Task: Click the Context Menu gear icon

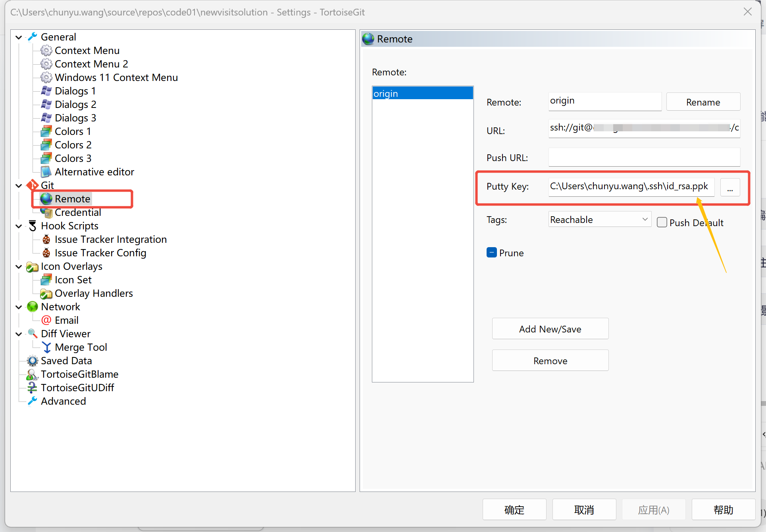Action: click(46, 50)
